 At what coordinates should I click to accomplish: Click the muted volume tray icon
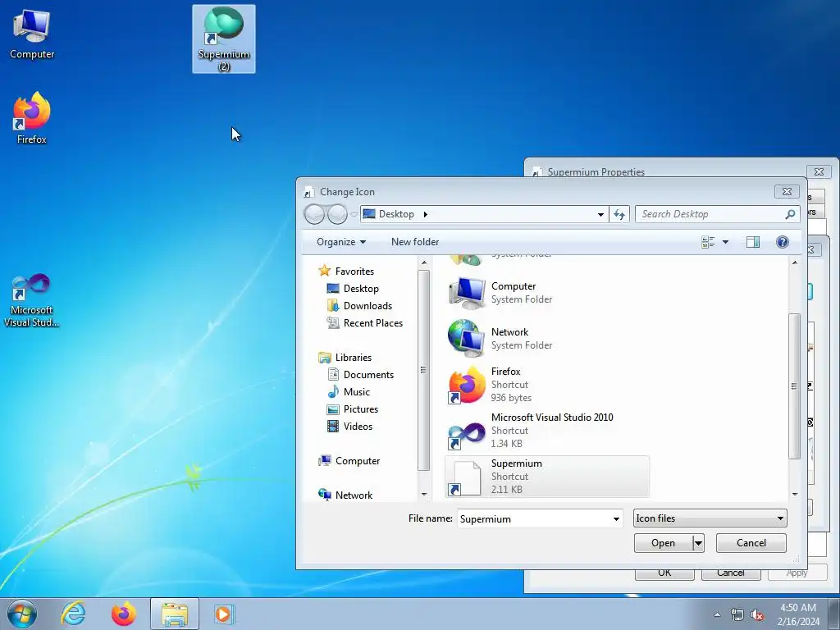[x=757, y=615]
